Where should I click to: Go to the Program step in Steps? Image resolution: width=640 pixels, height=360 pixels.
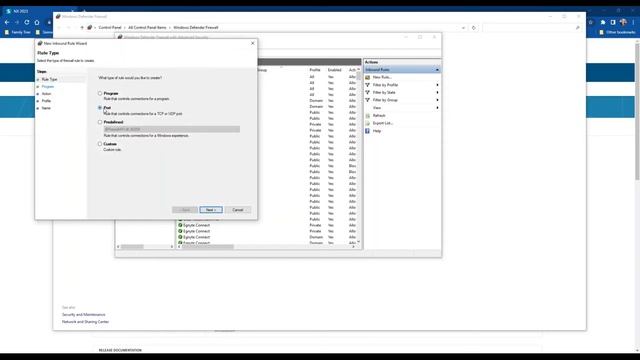pyautogui.click(x=48, y=87)
